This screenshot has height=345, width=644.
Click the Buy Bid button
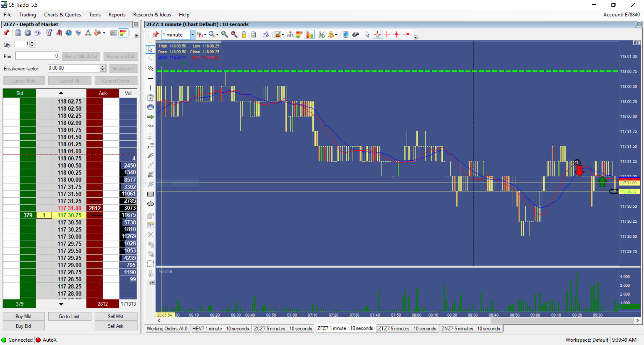23,326
